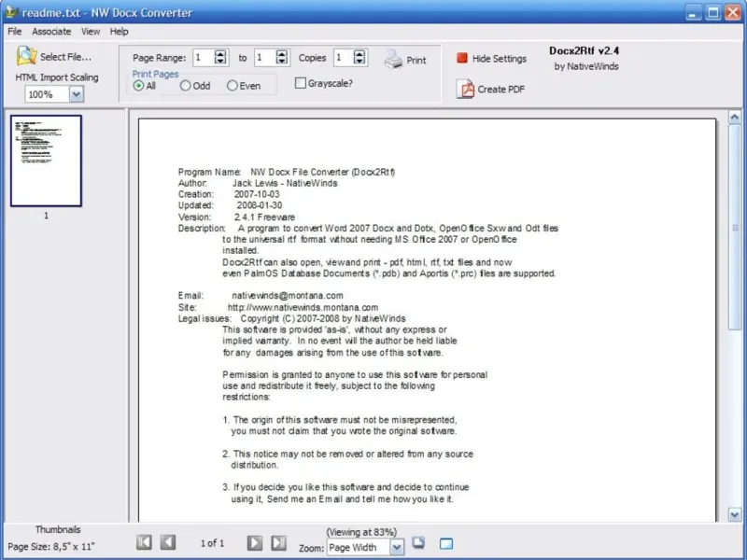Click the "2.4.1 Freeware" version text
Screen dimensions: 747x560
tap(264, 217)
